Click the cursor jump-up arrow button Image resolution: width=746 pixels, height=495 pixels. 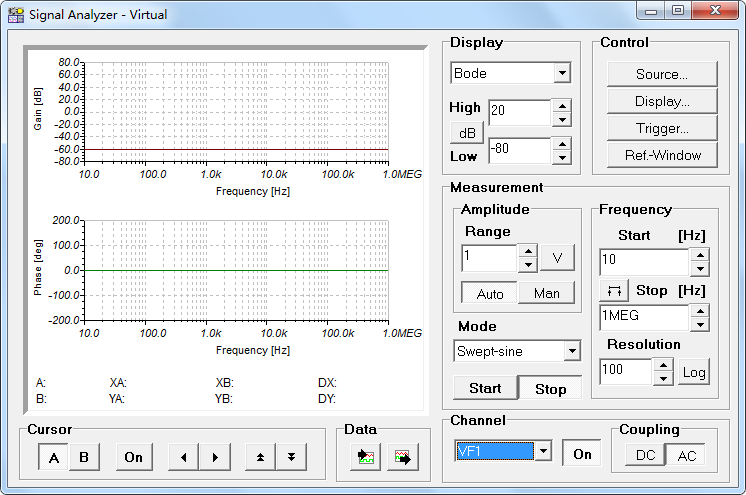260,457
